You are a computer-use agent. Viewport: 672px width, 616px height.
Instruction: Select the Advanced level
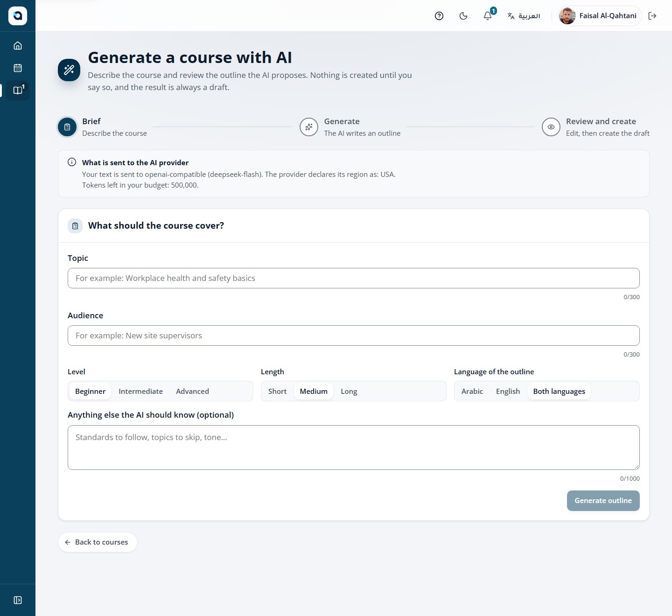click(192, 391)
